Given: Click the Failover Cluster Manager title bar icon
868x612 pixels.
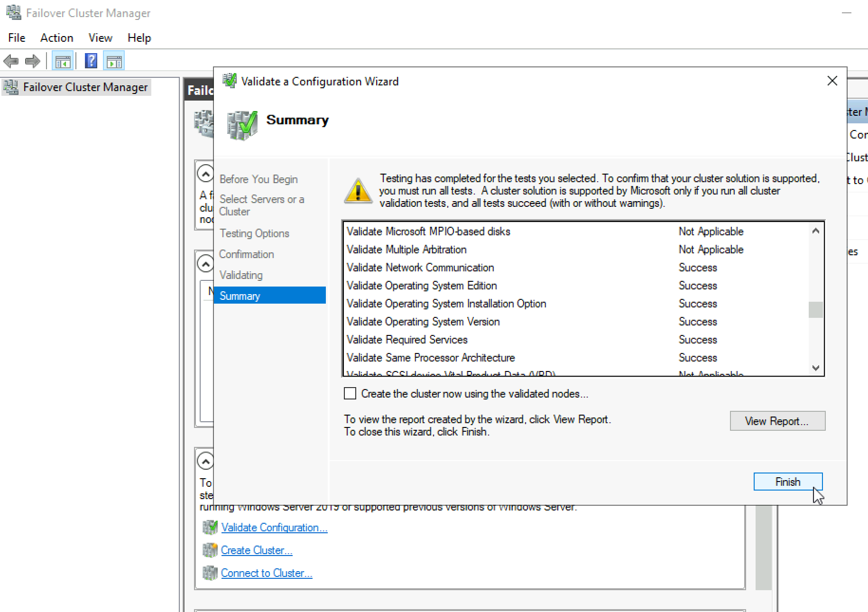Looking at the screenshot, I should [14, 12].
